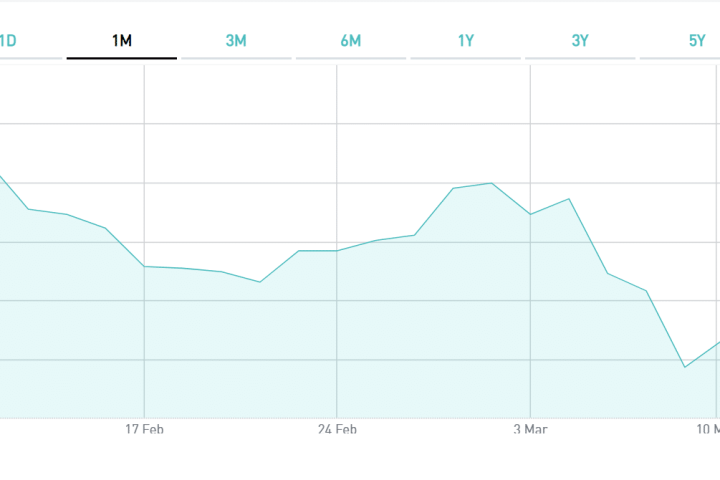The width and height of the screenshot is (720, 480).
Task: Click the 3 Mar date axis label
Action: point(529,429)
